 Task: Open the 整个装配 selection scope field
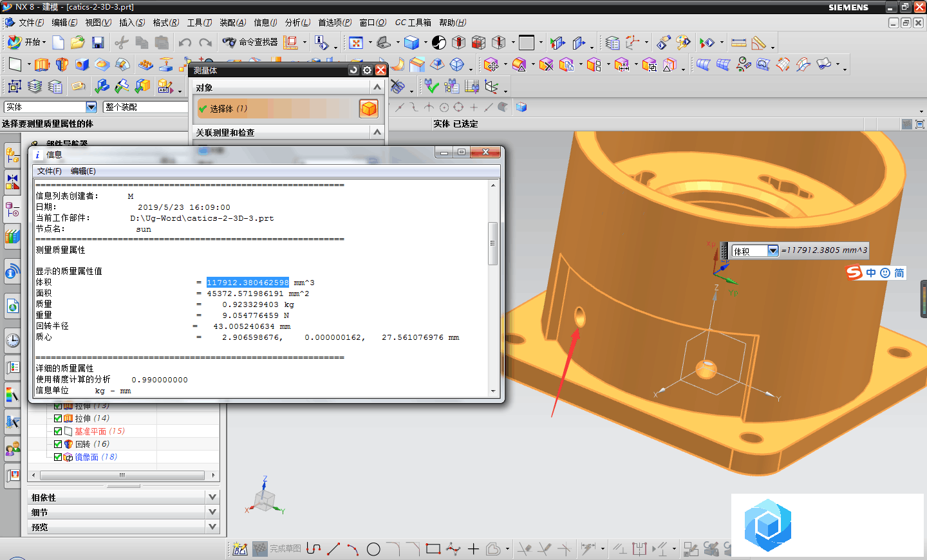[145, 107]
